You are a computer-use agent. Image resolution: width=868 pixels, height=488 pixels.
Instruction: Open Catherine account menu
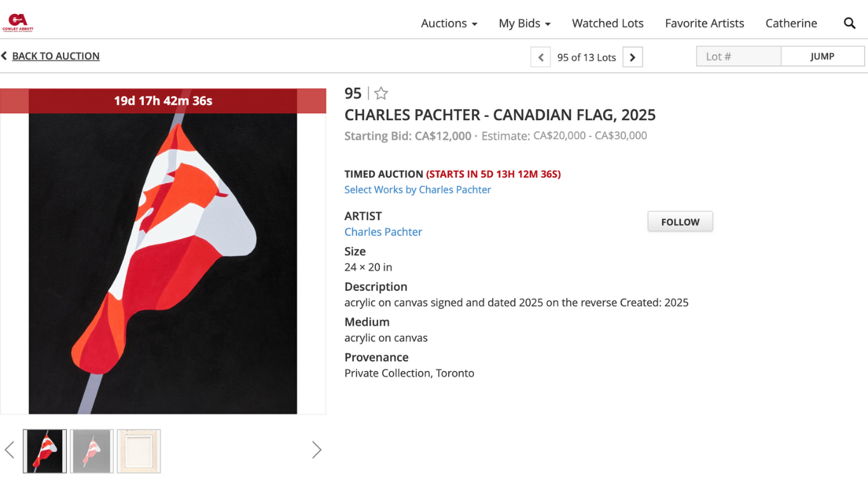(x=791, y=24)
